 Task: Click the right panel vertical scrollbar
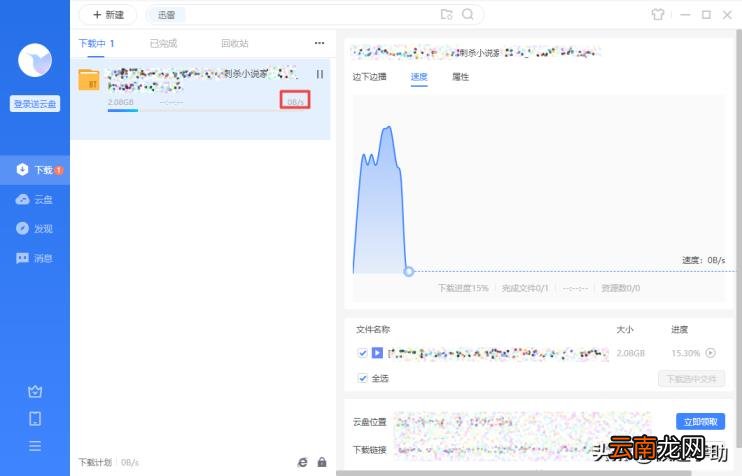pos(739,238)
